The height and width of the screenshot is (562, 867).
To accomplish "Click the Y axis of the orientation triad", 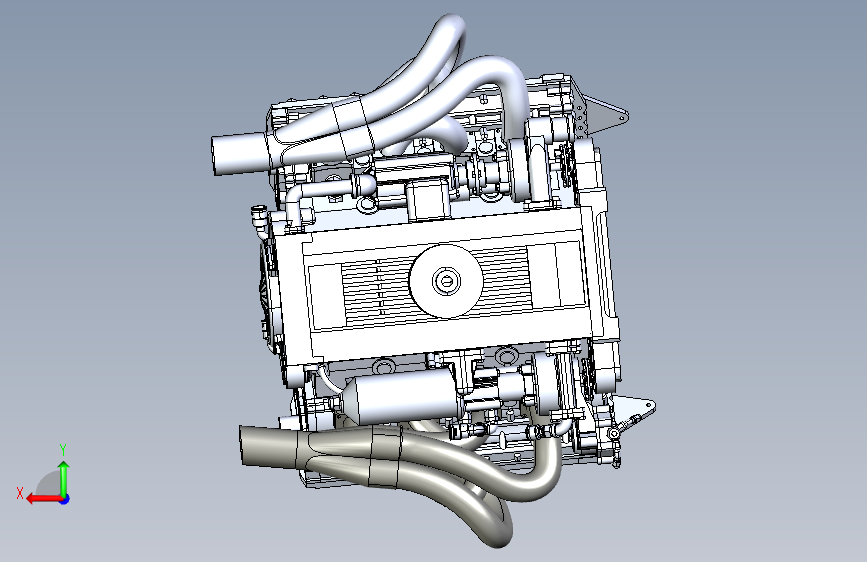I will [x=64, y=479].
